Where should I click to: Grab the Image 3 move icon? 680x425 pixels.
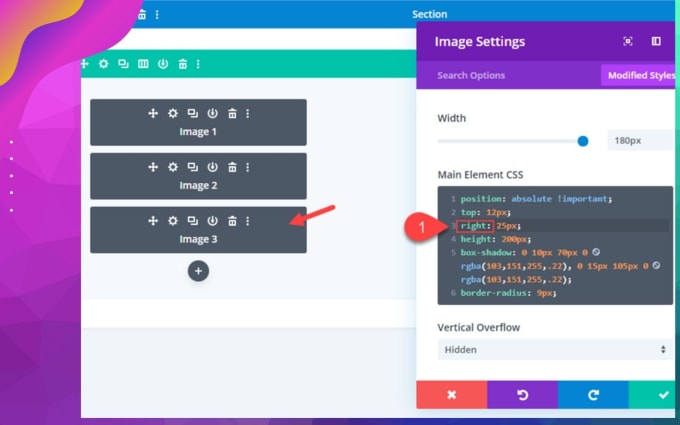point(153,221)
